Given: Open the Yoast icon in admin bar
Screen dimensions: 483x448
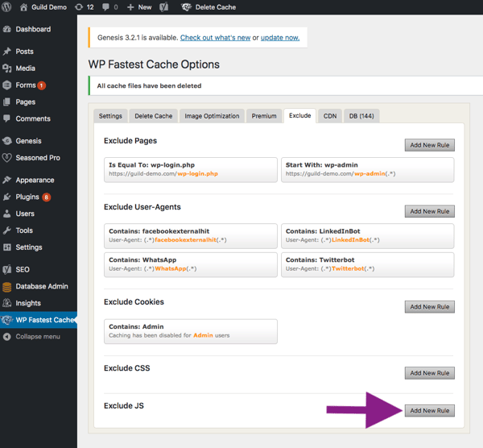Looking at the screenshot, I should click(x=164, y=7).
